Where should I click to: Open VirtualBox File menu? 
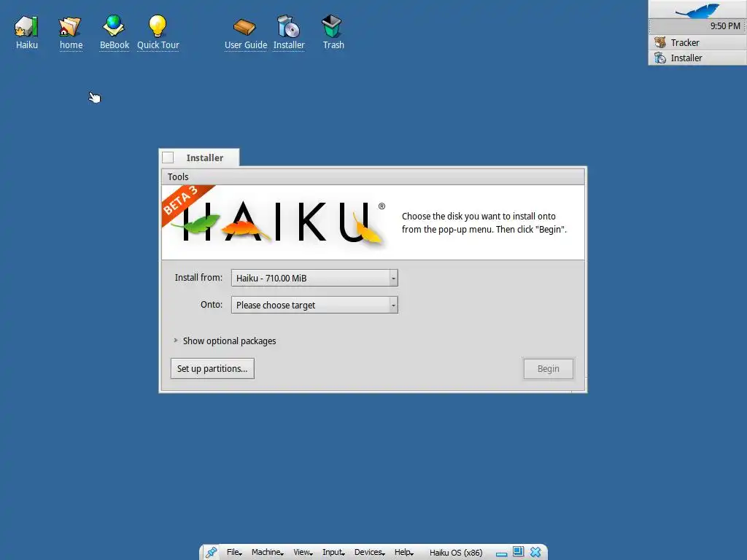tap(234, 553)
